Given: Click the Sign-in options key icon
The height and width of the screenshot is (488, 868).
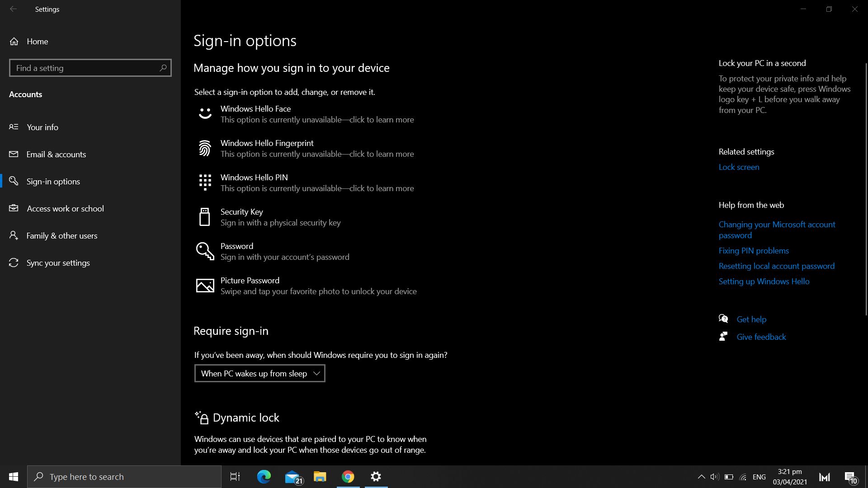Looking at the screenshot, I should pyautogui.click(x=14, y=181).
